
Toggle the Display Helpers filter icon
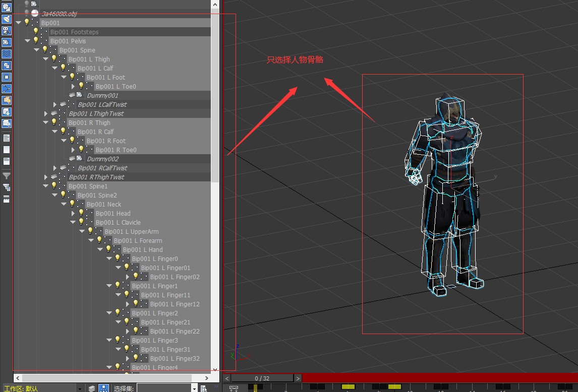6,42
